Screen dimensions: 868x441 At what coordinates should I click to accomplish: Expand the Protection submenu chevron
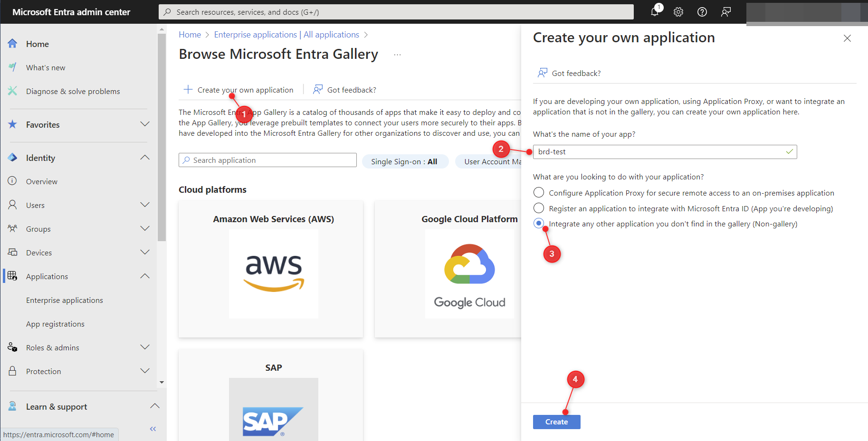(x=145, y=371)
